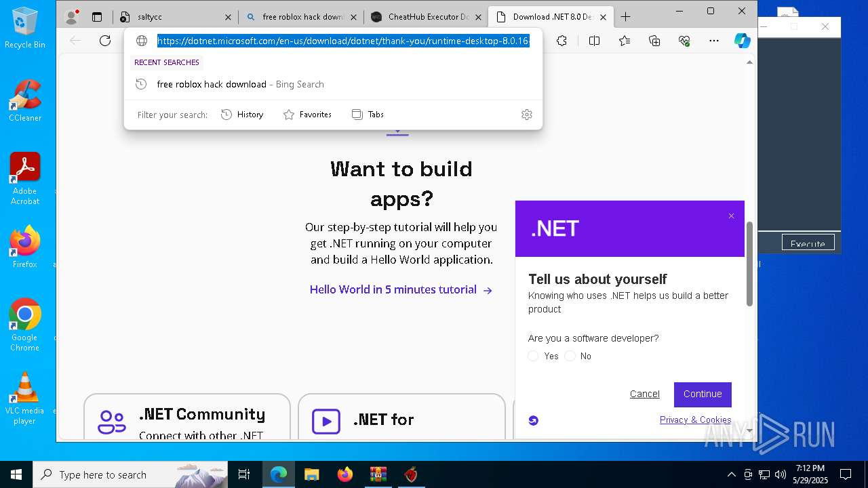Click the Edge icon on the taskbar
This screenshot has width=868, height=488.
(x=279, y=474)
